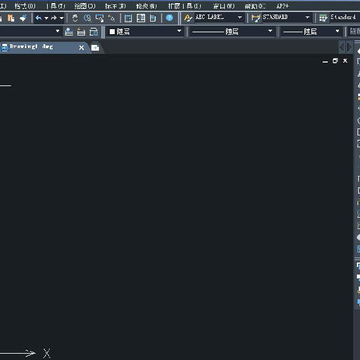Open the 工具(T) menu

[56, 6]
